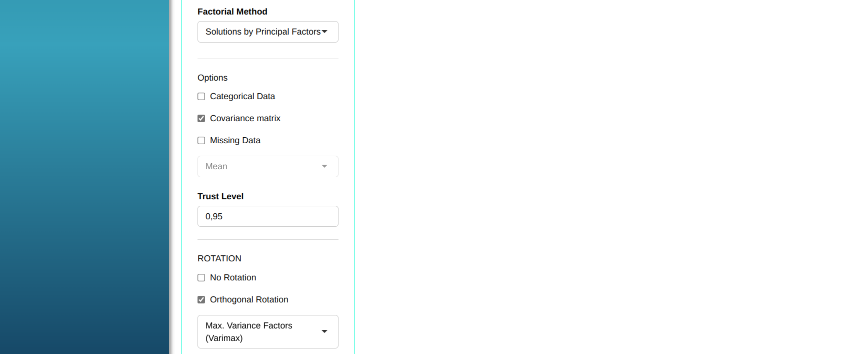868x354 pixels.
Task: Click the ROTATION section heading
Action: [219, 258]
